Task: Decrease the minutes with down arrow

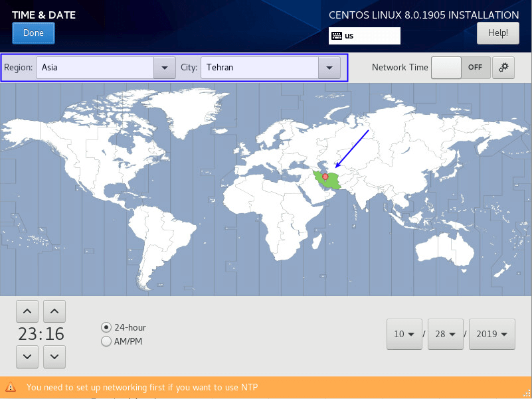Action: [54, 357]
